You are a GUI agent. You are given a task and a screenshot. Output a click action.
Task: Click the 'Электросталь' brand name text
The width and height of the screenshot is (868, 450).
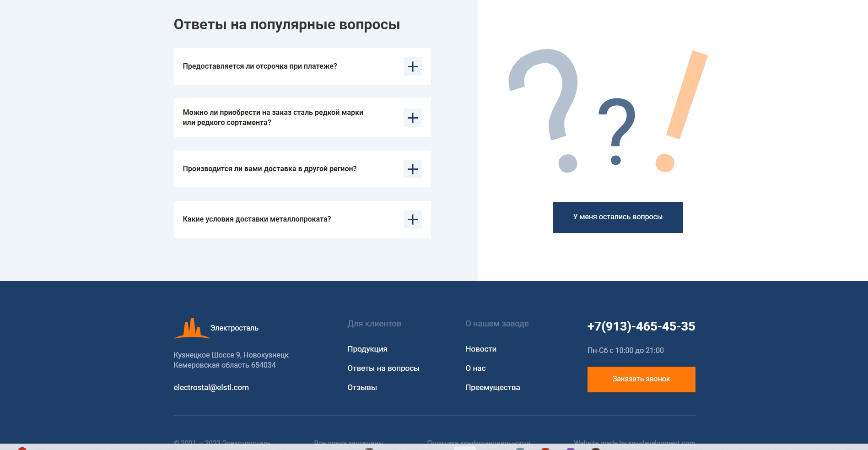click(x=234, y=328)
